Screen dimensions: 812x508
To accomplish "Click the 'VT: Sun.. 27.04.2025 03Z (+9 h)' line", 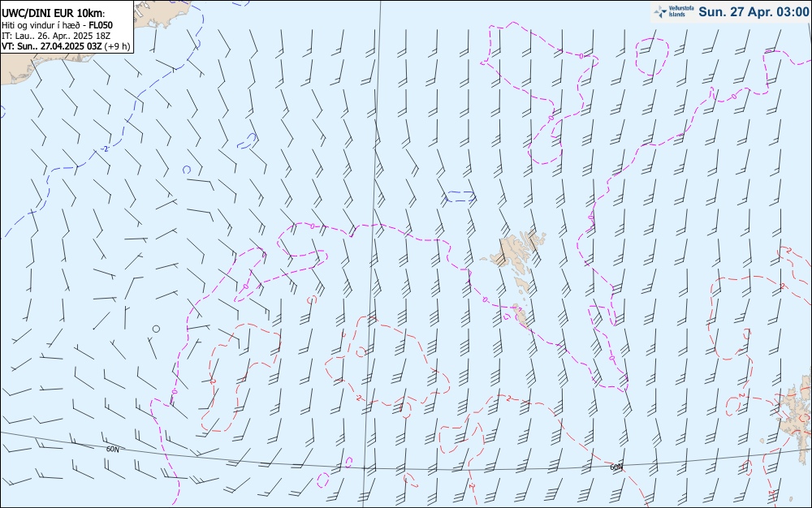I will (x=66, y=46).
